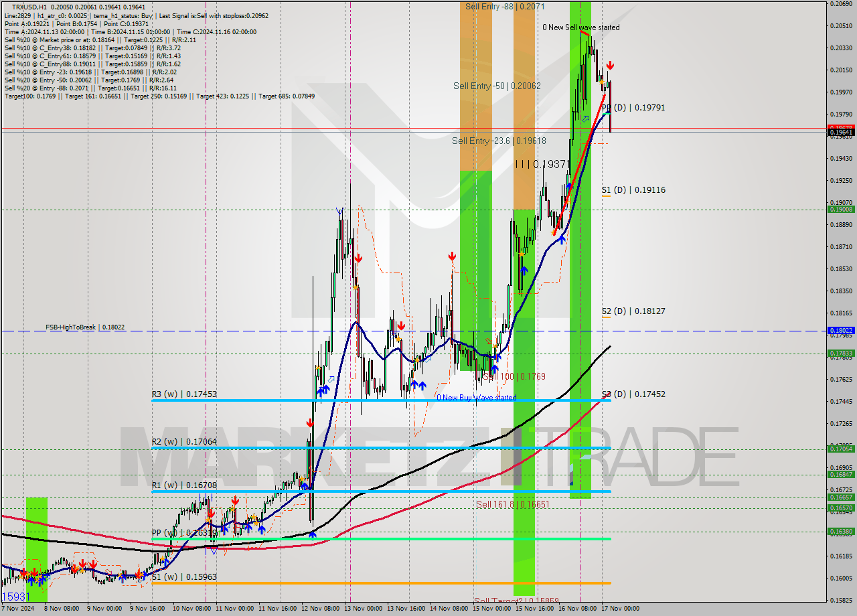Viewport: 857px width, 616px height.
Task: Click the 'PP (D) | 0.19791' pivot label
Action: [633, 107]
